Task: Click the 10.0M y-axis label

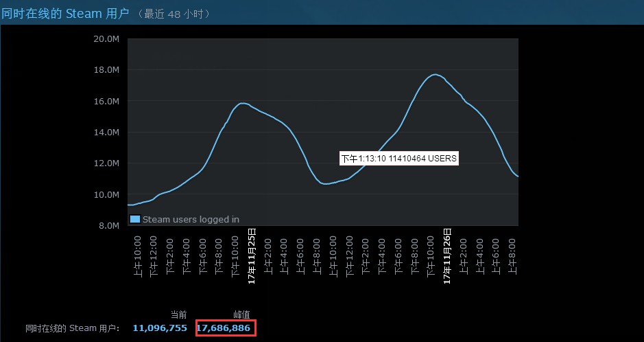Action: click(x=106, y=194)
